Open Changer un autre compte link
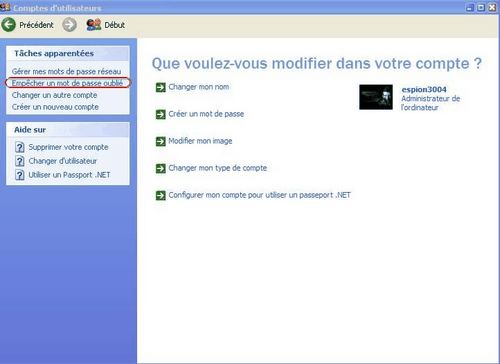 pos(55,95)
